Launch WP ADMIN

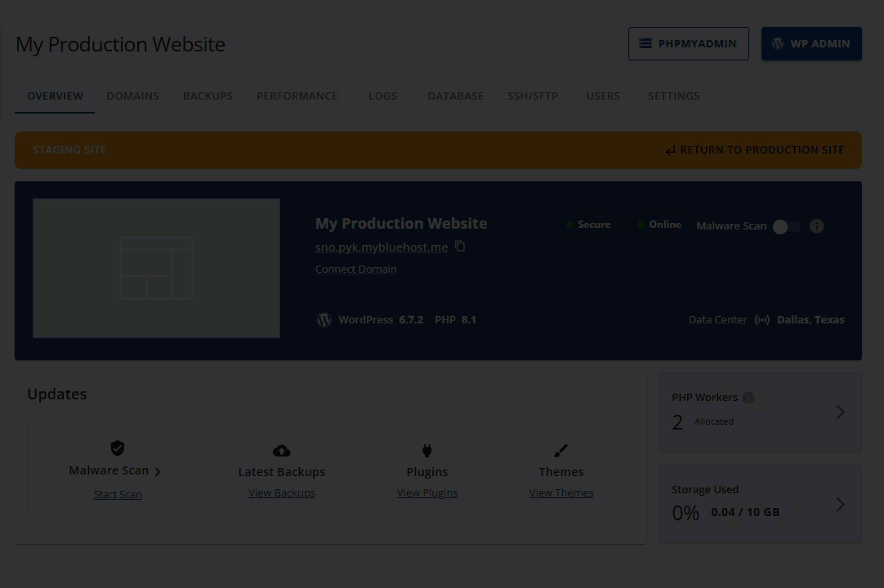pos(811,43)
